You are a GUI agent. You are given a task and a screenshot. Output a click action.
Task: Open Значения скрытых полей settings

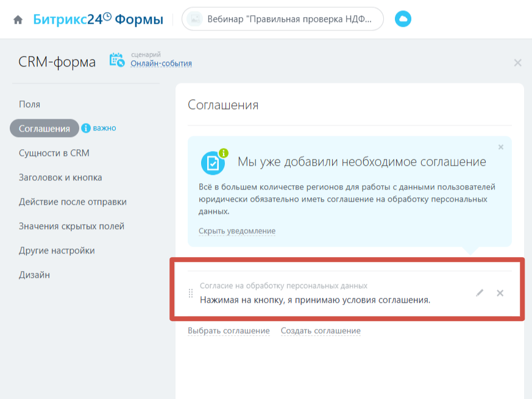click(71, 227)
